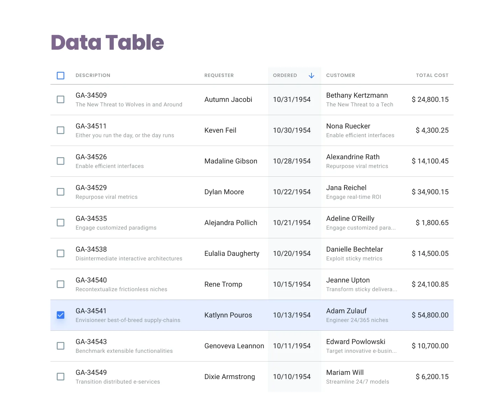504x420 pixels.
Task: Select the GA-34511 row checkbox
Action: 61,130
